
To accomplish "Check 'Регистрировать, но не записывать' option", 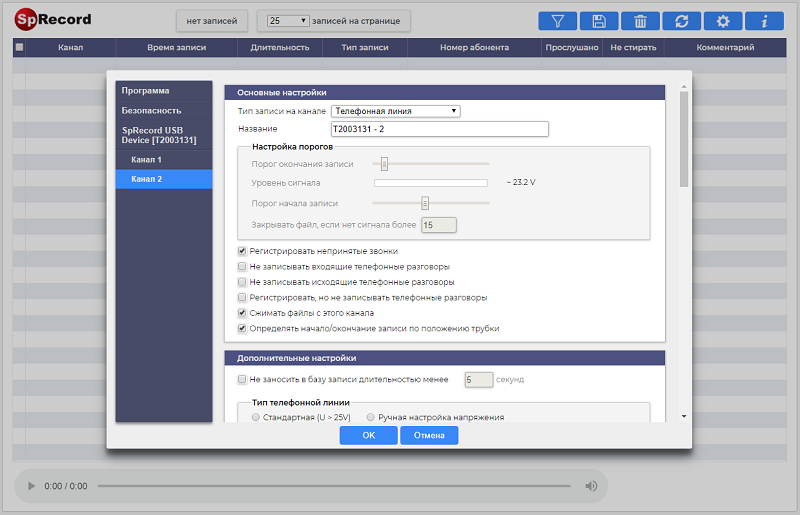I will coord(242,297).
